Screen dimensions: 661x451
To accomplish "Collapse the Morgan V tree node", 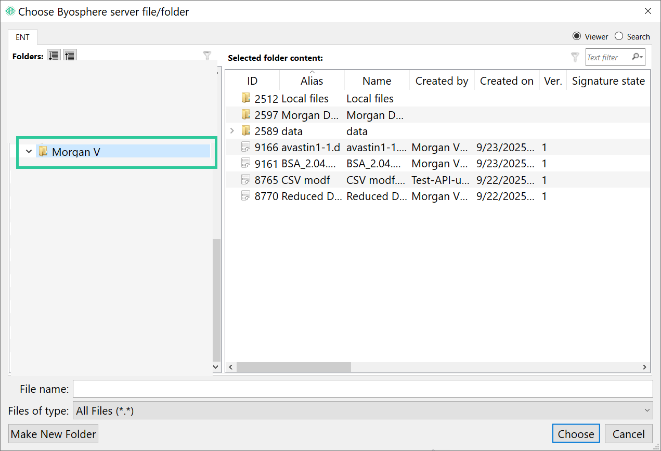I will pyautogui.click(x=29, y=151).
